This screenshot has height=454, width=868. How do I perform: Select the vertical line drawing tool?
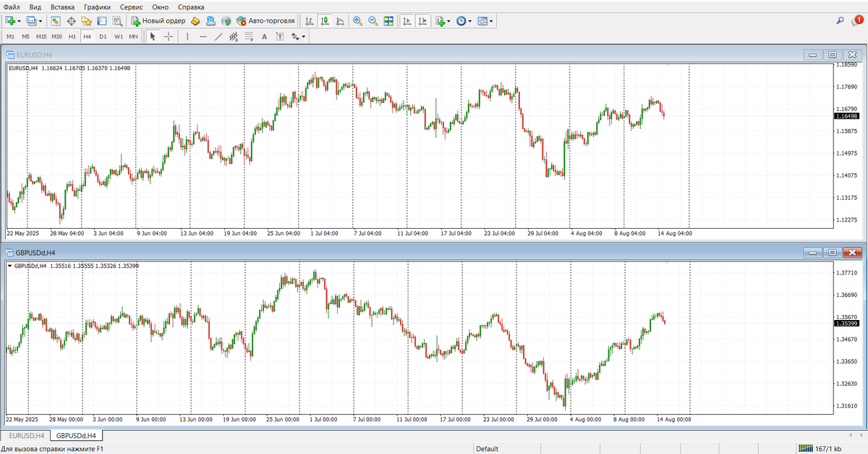187,36
